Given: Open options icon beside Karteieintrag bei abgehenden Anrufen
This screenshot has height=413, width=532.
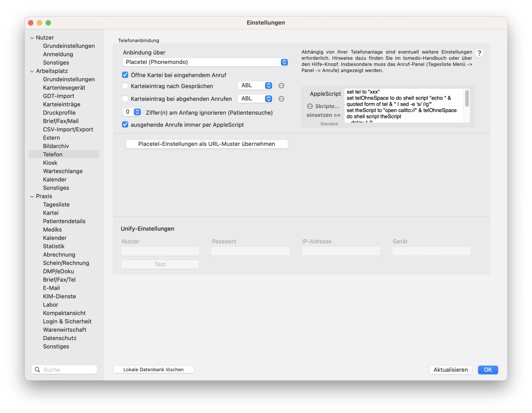Looking at the screenshot, I should pos(281,99).
